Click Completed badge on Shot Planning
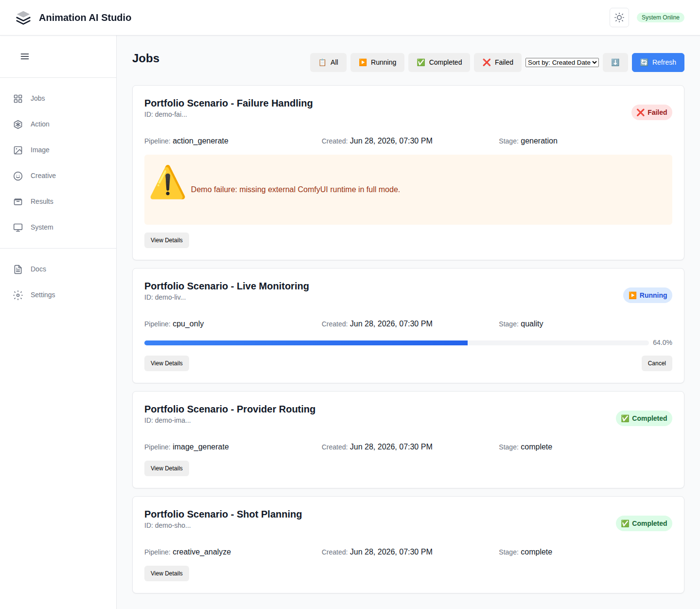The width and height of the screenshot is (700, 609). tap(644, 523)
